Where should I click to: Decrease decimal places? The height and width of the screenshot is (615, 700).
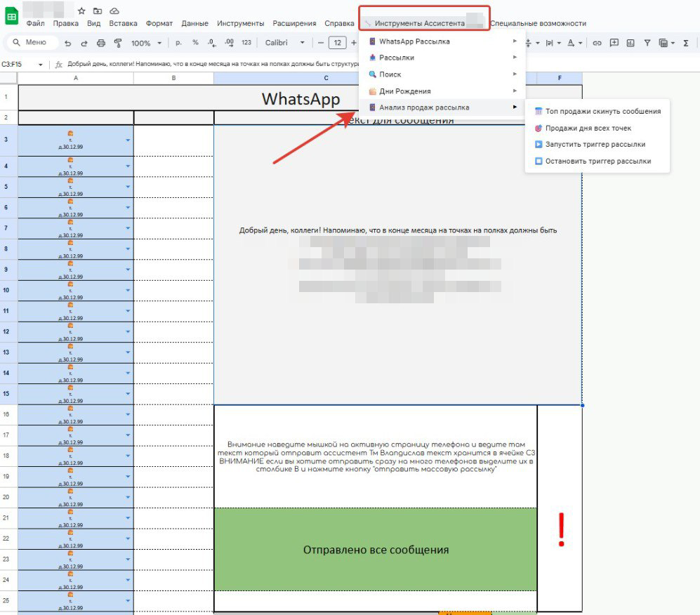coord(211,42)
